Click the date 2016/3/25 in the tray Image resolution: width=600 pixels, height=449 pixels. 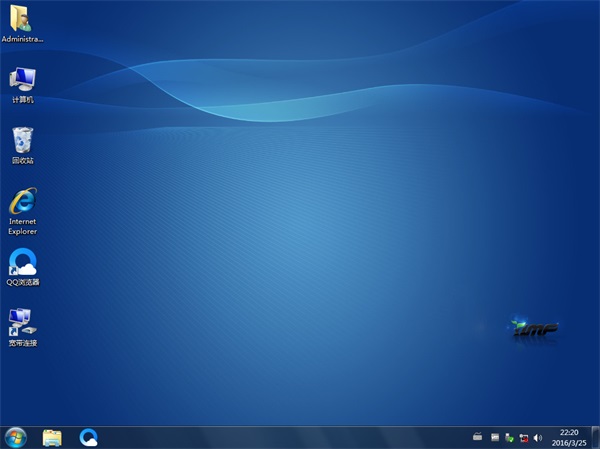coord(568,443)
